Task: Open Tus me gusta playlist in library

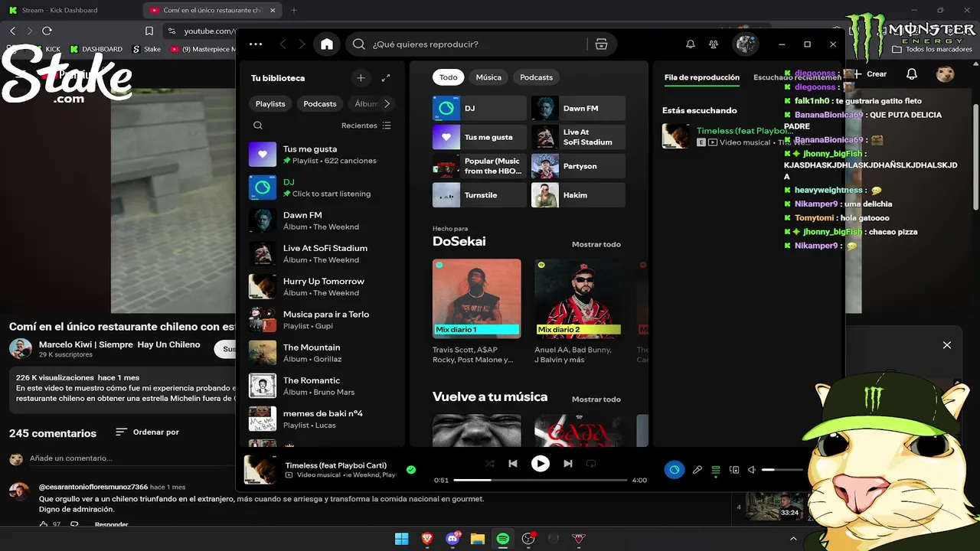Action: point(323,155)
